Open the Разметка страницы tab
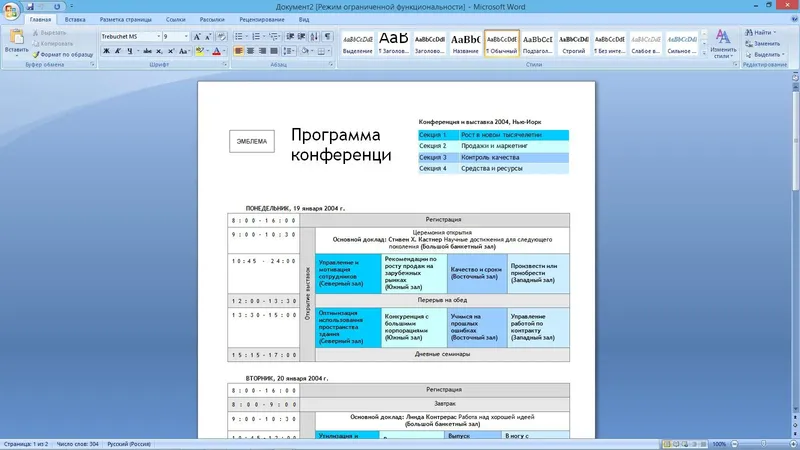Viewport: 800px width, 450px height. click(126, 19)
